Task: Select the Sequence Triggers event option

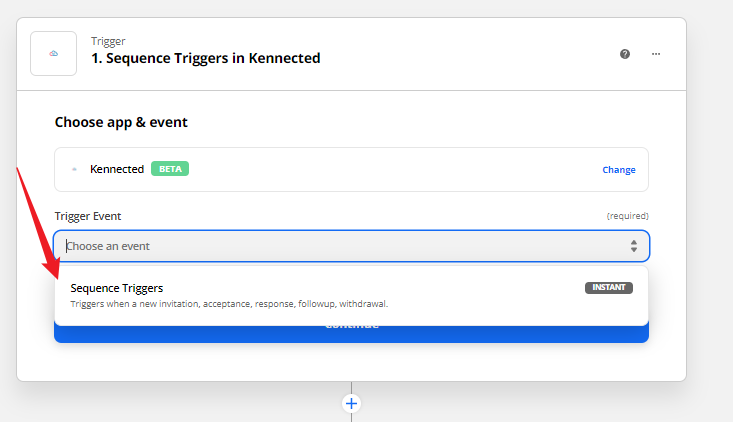Action: 352,295
